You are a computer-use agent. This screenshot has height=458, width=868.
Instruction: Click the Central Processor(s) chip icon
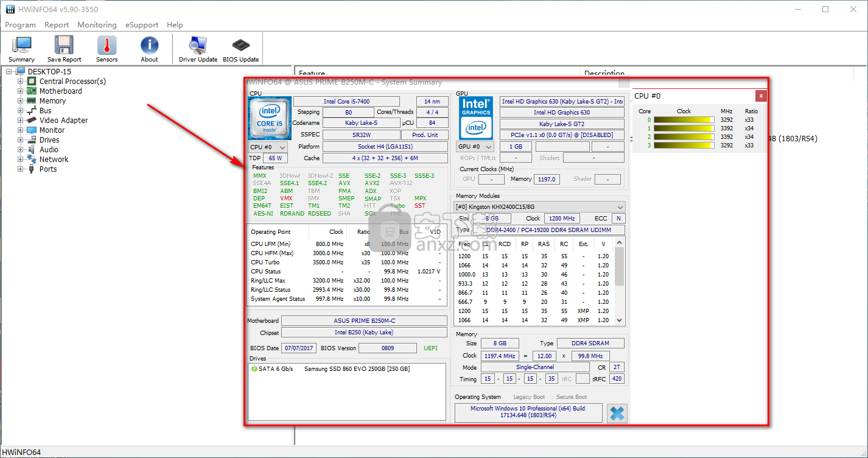click(x=32, y=81)
